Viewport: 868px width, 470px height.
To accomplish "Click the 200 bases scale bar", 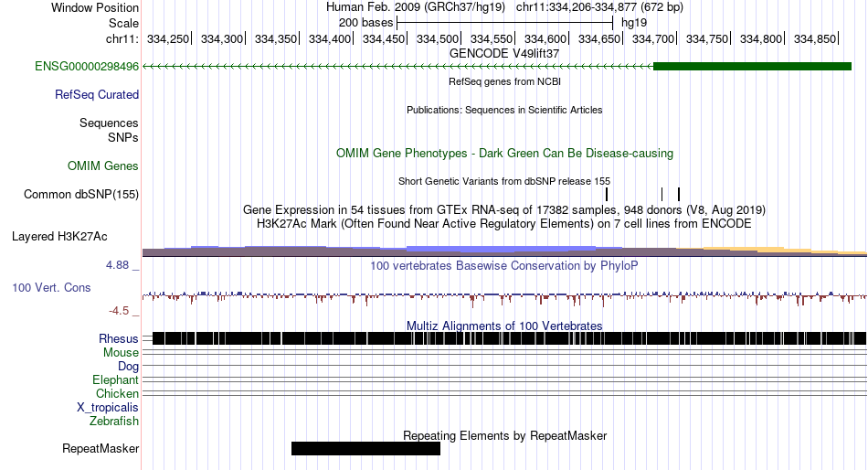I will [505, 23].
